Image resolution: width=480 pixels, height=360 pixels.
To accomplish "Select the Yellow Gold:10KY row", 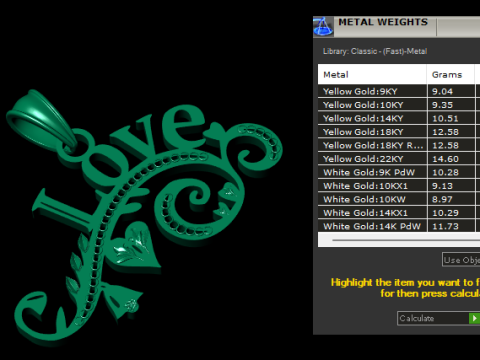I will coord(399,105).
